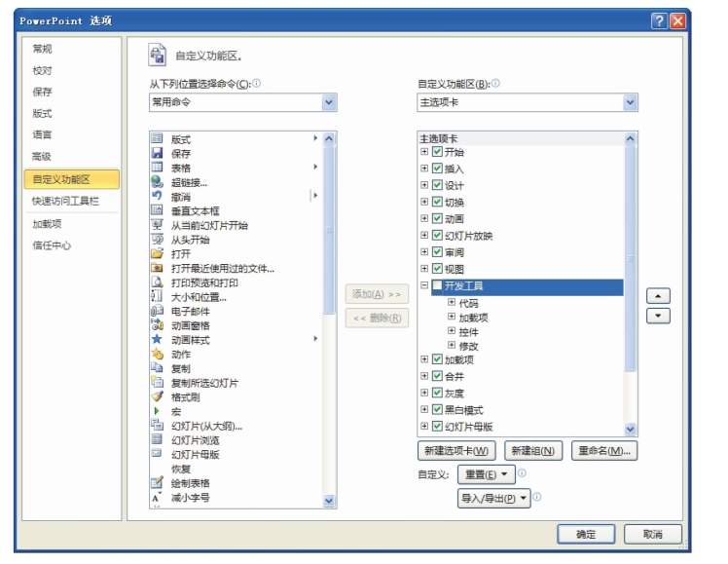Image resolution: width=728 pixels, height=564 pixels.
Task: Select the 打开最近使用过的文件 icon
Action: coord(158,268)
